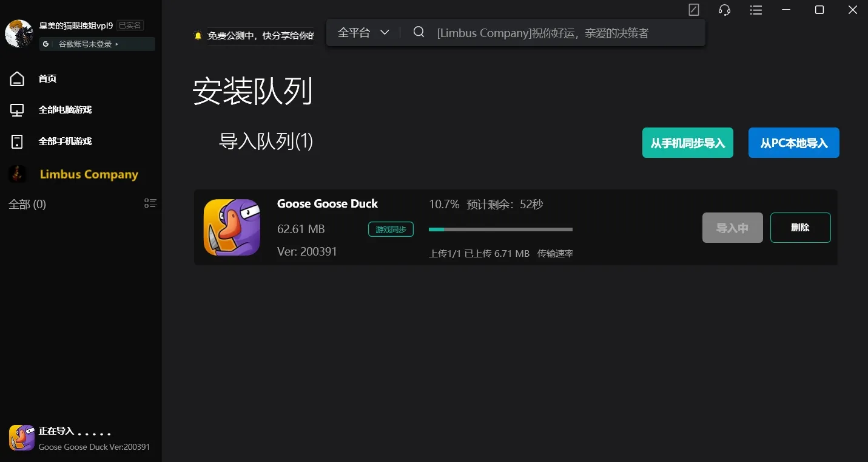Click the edit note icon in title bar

click(x=694, y=10)
